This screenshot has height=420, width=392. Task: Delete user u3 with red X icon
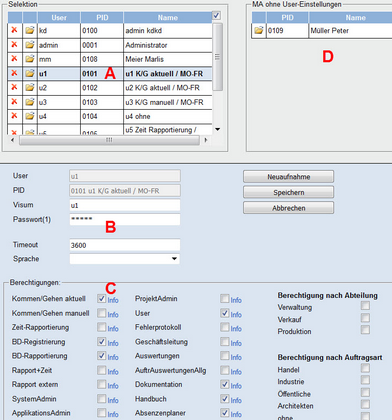click(14, 102)
